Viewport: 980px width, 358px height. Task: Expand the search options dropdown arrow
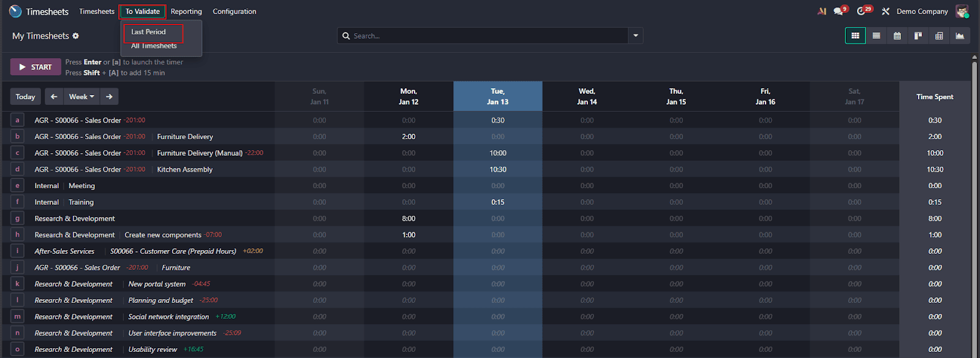636,36
